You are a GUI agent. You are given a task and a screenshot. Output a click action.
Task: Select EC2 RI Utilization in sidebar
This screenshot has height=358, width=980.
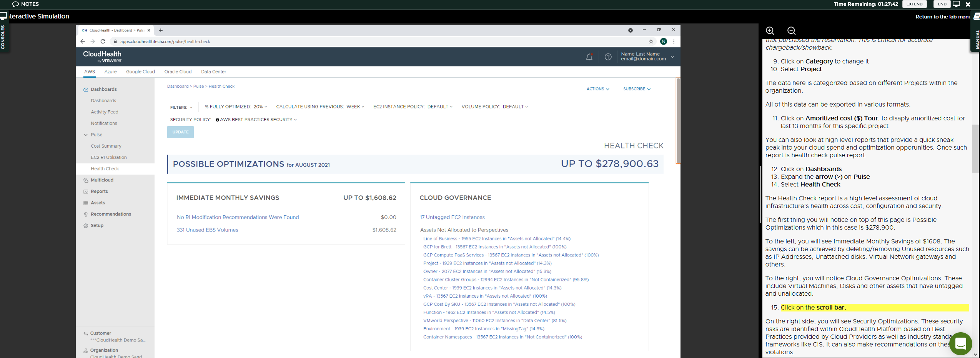(x=108, y=158)
